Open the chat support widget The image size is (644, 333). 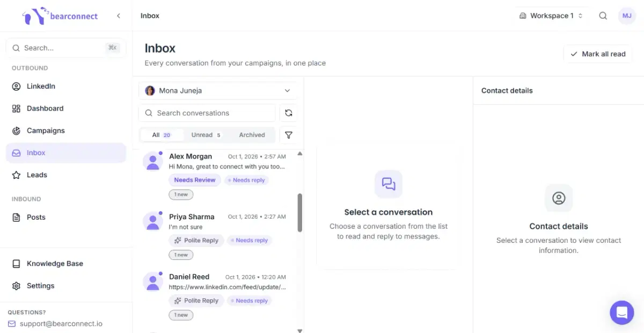click(x=622, y=313)
